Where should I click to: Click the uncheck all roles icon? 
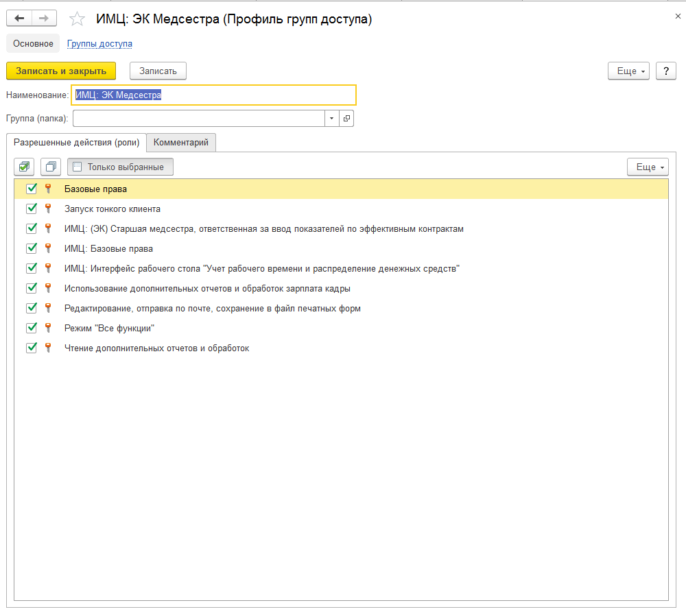[51, 167]
